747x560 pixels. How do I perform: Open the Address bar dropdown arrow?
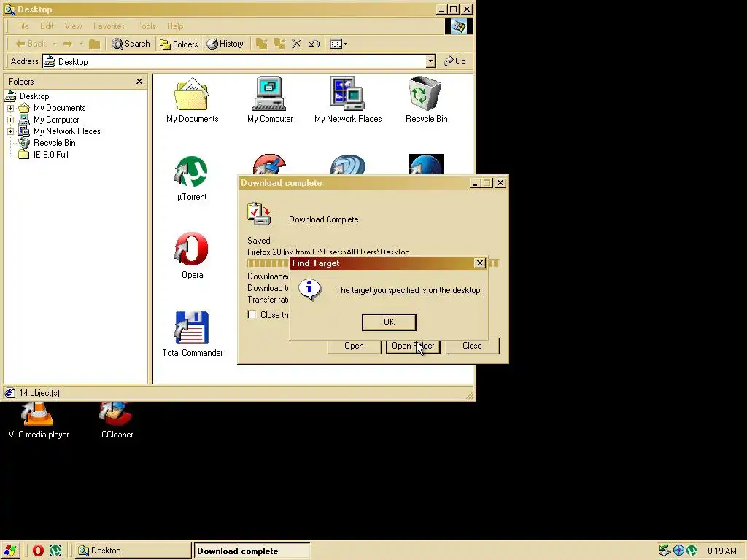(430, 61)
